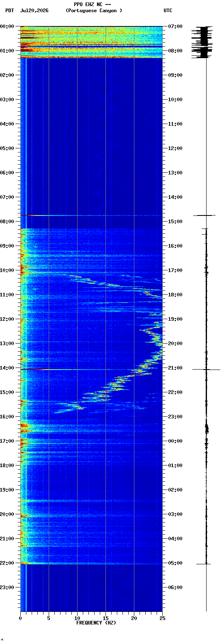The width and height of the screenshot is (224, 644).
Task: Click the frequency axis tick label '15'
Action: coord(106,618)
